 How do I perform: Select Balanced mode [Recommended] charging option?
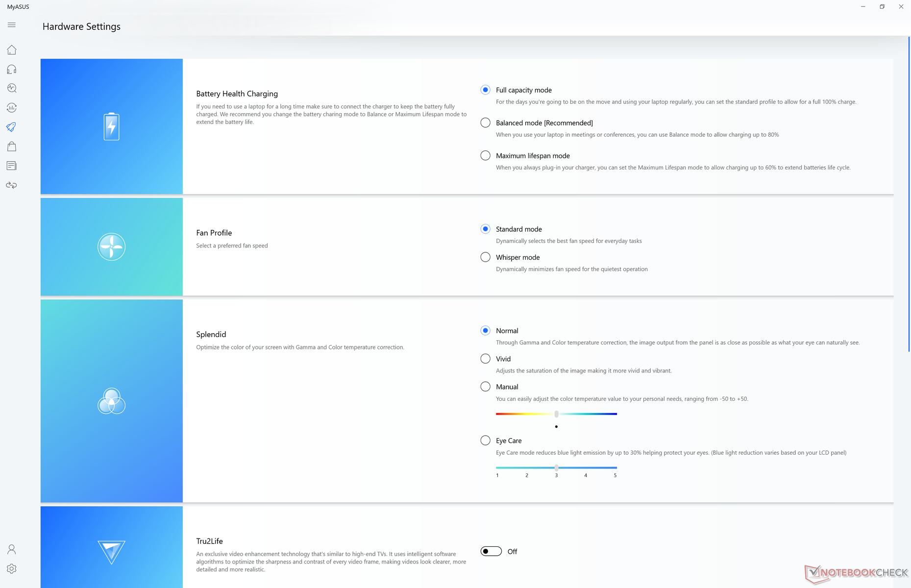[485, 123]
